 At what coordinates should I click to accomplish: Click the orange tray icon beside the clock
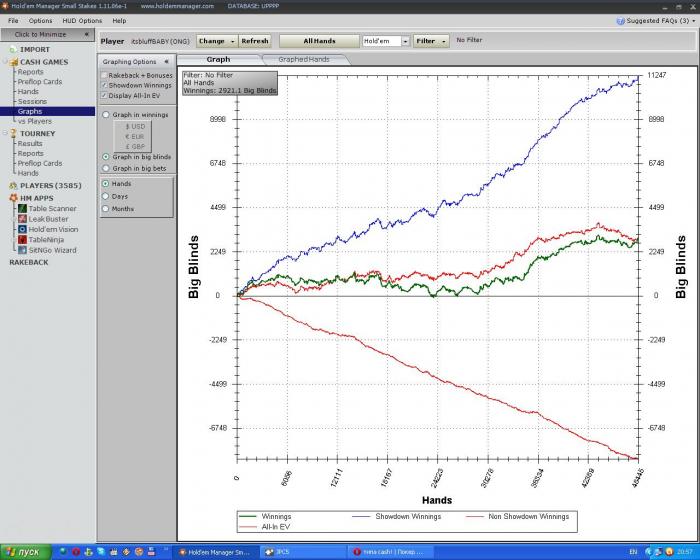(669, 552)
